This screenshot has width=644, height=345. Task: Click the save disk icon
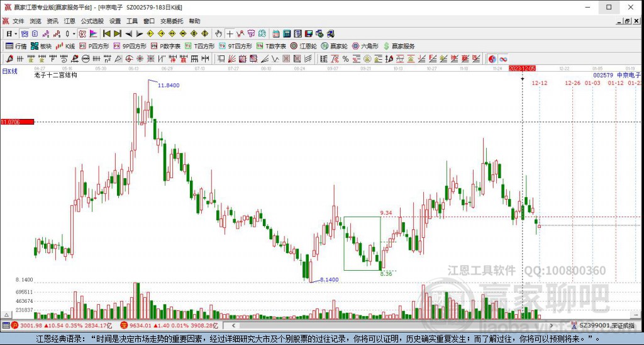point(309,34)
